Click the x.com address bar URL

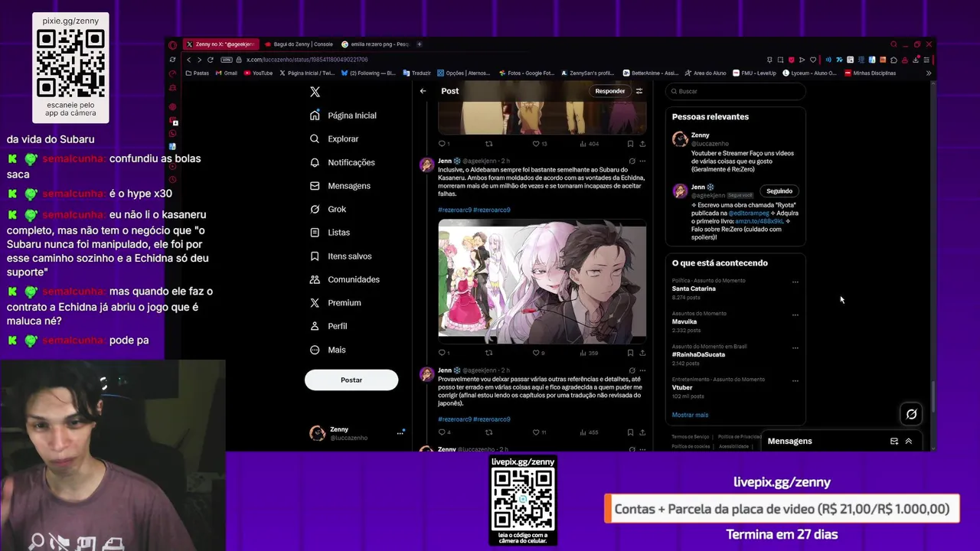pos(307,60)
